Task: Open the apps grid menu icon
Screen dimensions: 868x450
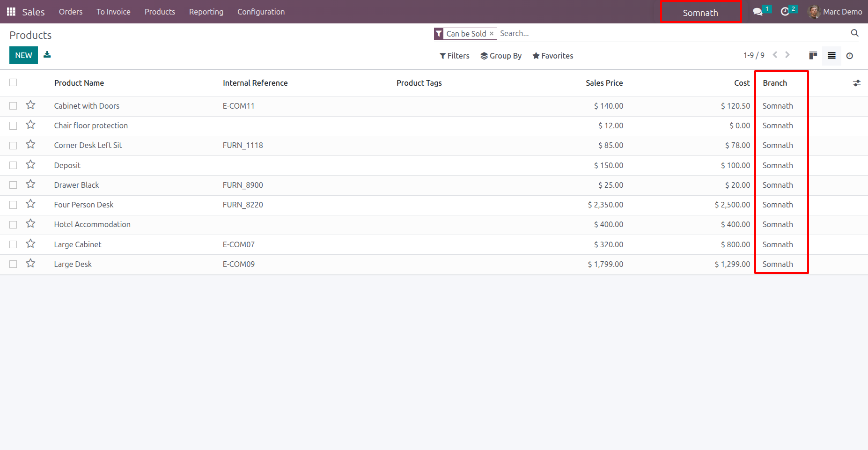Action: coord(11,12)
